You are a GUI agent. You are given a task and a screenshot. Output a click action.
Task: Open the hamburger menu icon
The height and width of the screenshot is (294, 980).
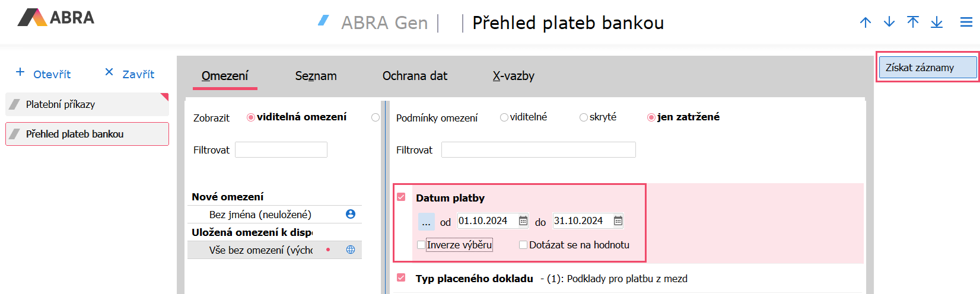(x=966, y=23)
